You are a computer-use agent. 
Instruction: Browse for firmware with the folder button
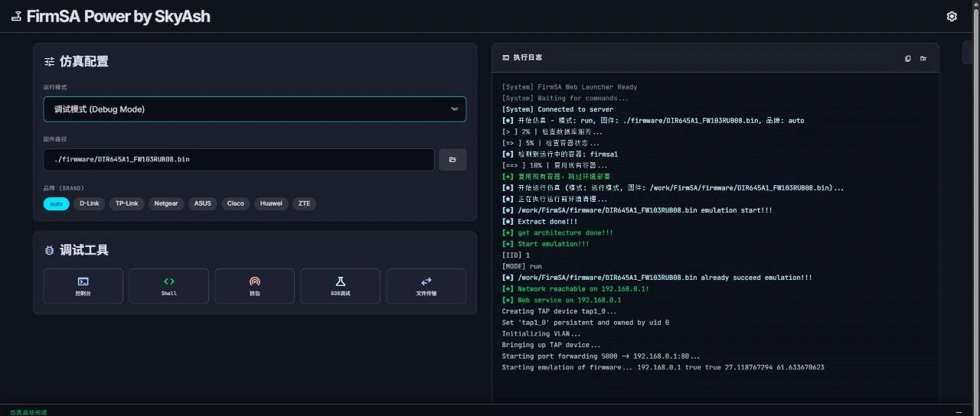coord(452,159)
